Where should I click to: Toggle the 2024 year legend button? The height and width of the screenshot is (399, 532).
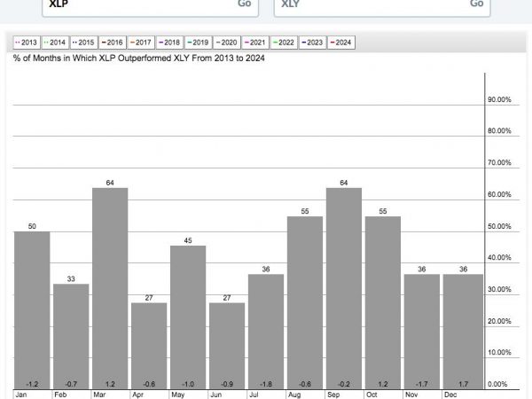coord(341,43)
